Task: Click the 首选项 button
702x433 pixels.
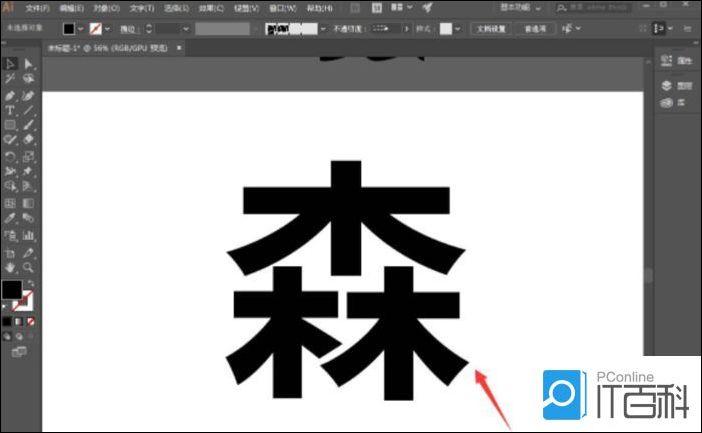Action: tap(535, 29)
